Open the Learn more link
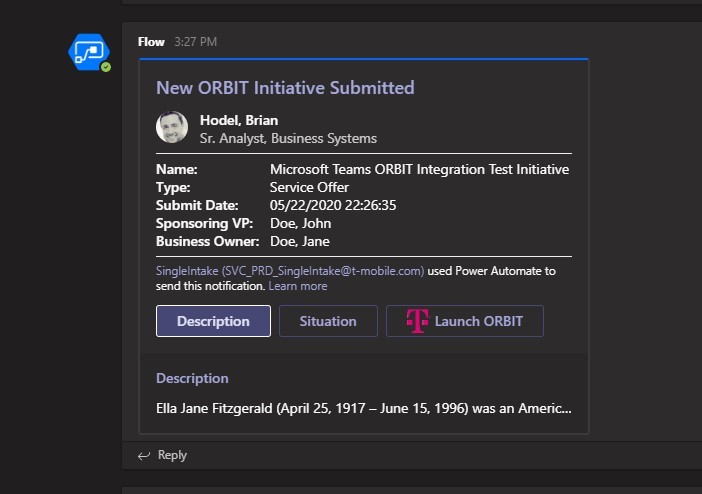This screenshot has height=494, width=702. tap(298, 286)
